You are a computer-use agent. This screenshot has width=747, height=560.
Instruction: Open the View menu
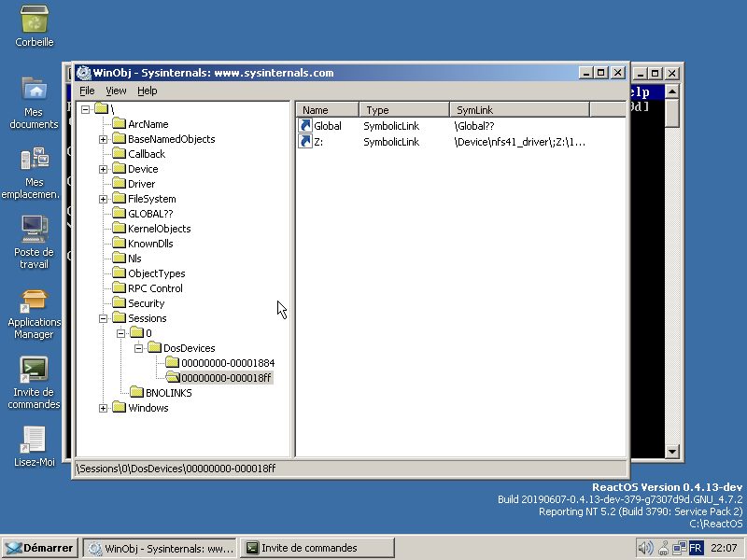coord(116,91)
